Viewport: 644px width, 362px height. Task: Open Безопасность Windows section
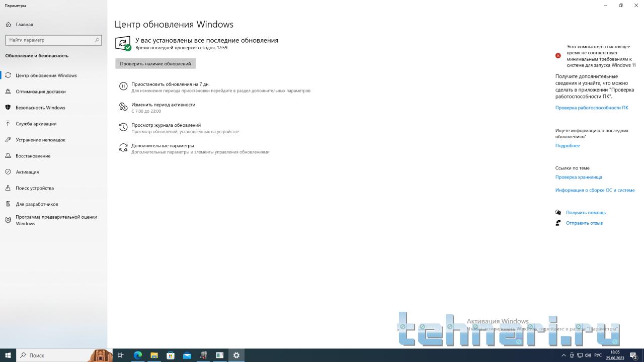click(x=53, y=108)
